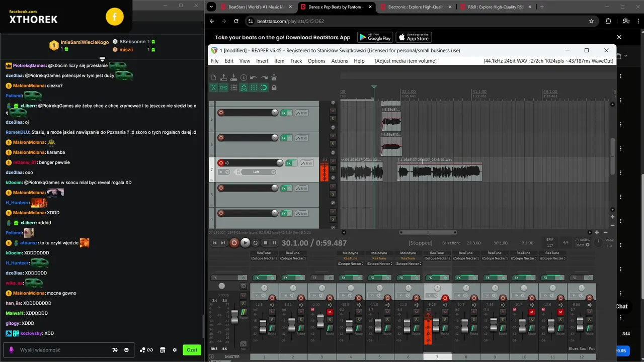Unmute mixer channel 3
This screenshot has width=644, height=362.
tap(330, 312)
